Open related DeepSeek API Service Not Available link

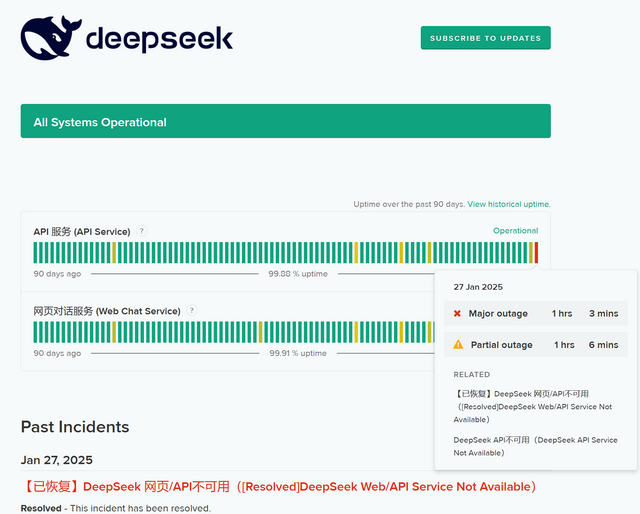pyautogui.click(x=535, y=446)
